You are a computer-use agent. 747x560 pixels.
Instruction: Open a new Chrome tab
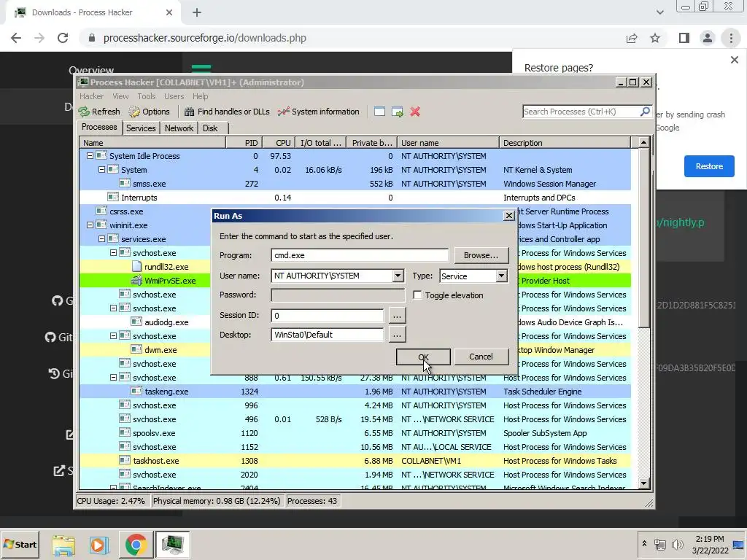pos(197,12)
